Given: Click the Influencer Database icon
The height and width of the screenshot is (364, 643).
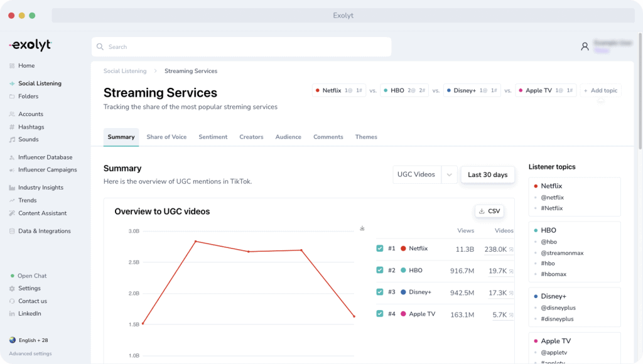Looking at the screenshot, I should (x=12, y=158).
